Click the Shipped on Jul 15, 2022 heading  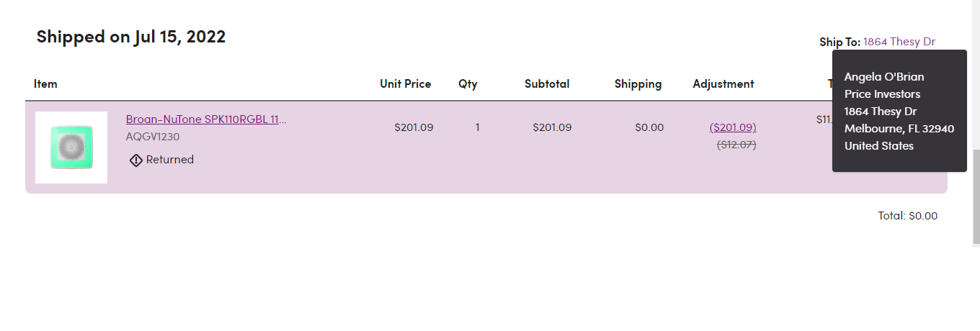(131, 37)
